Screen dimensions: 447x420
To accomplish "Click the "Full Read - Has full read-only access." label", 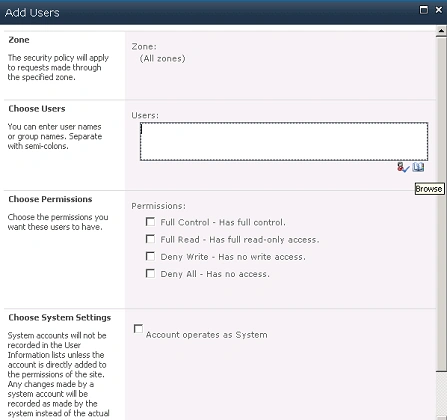I will pos(240,240).
